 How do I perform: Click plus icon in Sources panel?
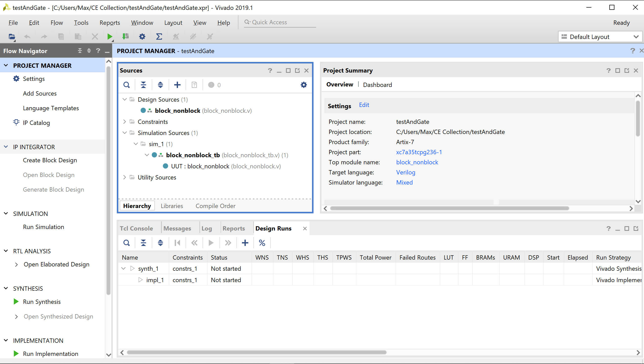coord(177,85)
